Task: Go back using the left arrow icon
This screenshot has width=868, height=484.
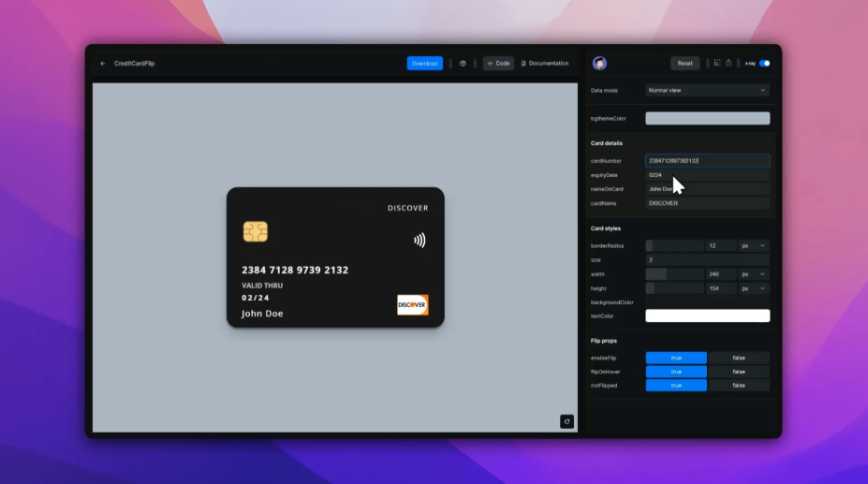Action: pos(102,64)
